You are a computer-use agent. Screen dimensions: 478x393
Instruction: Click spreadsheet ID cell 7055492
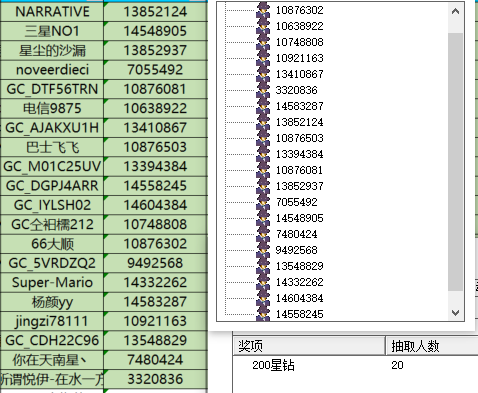click(155, 70)
